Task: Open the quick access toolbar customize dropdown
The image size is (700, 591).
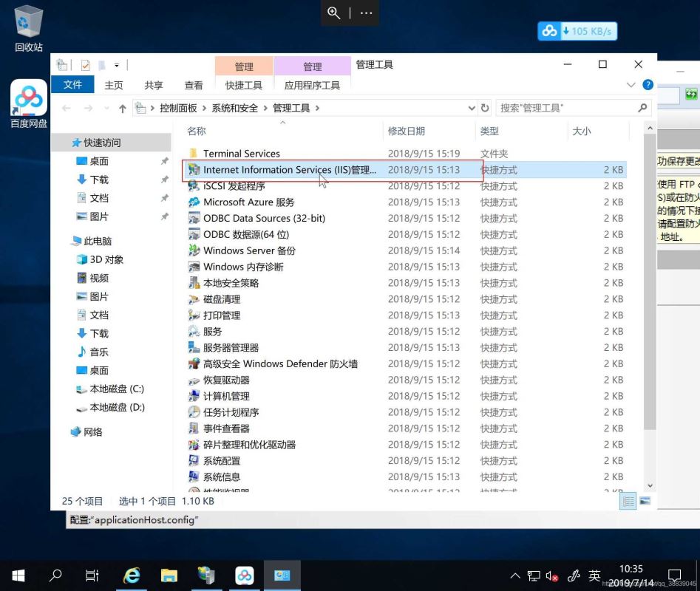Action: [x=117, y=65]
